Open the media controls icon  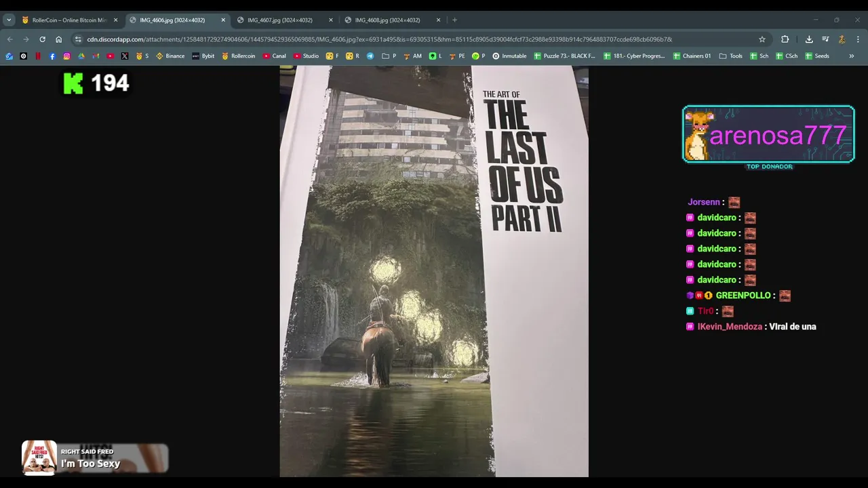point(825,39)
